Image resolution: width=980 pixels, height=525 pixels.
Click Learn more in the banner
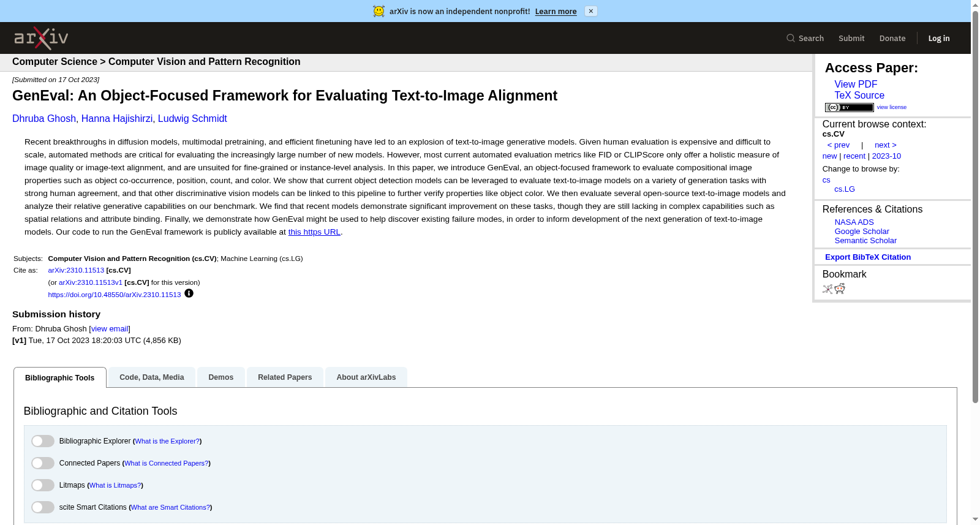[556, 12]
